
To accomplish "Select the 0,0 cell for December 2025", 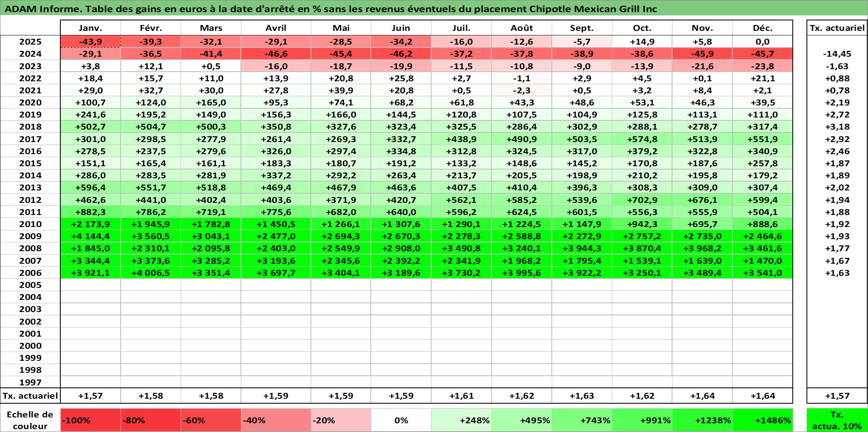I will click(762, 42).
